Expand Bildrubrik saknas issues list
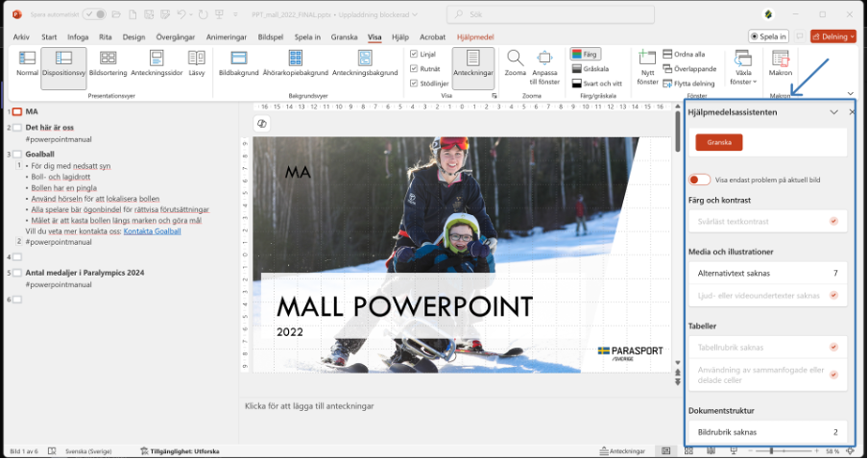868x459 pixels. coord(767,432)
